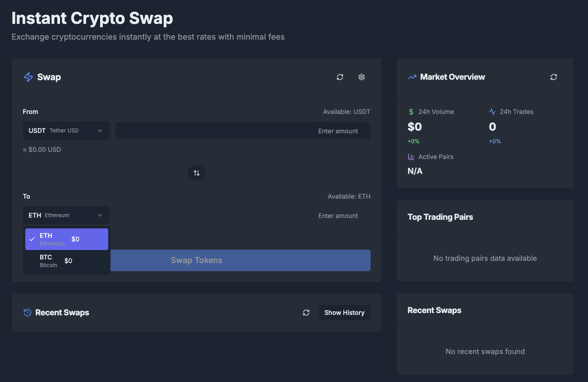Refresh the Market Overview panel
The width and height of the screenshot is (588, 382).
[x=554, y=77]
